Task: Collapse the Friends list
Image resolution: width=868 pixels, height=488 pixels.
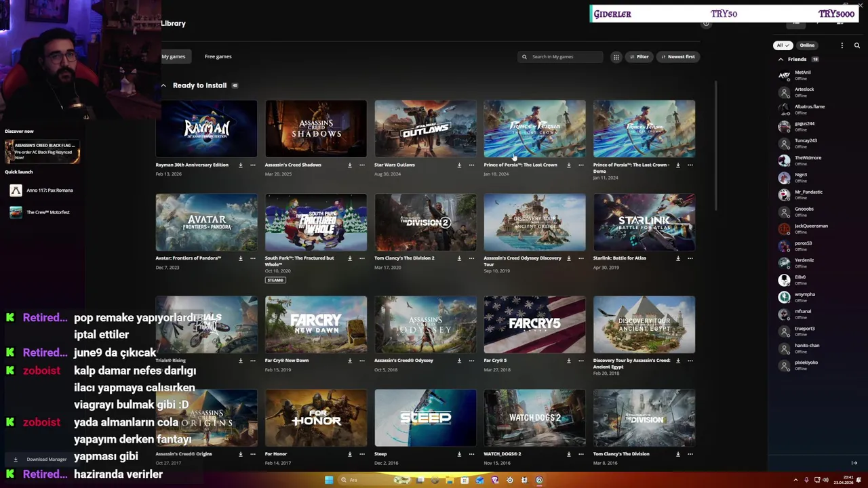Action: [x=781, y=60]
